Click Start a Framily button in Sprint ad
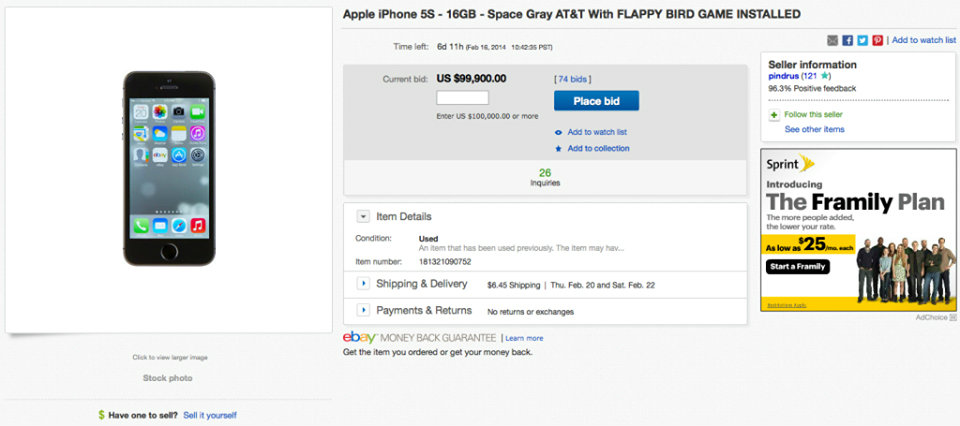This screenshot has width=960, height=426. [x=798, y=267]
